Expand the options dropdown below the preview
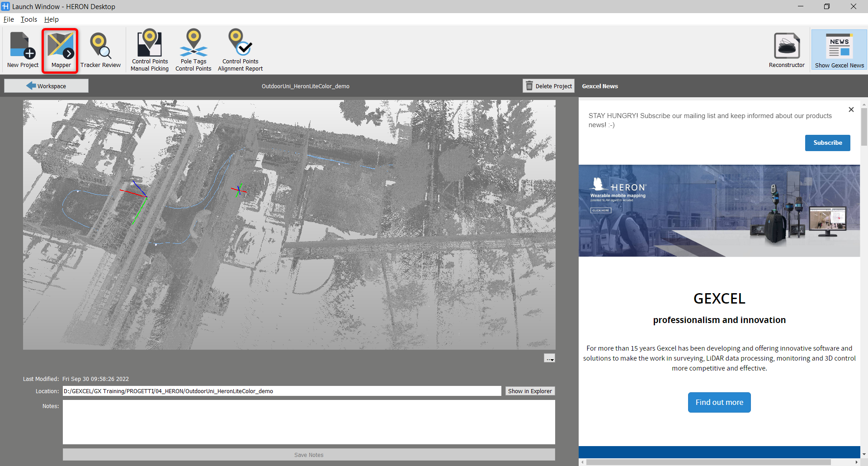 (549, 358)
